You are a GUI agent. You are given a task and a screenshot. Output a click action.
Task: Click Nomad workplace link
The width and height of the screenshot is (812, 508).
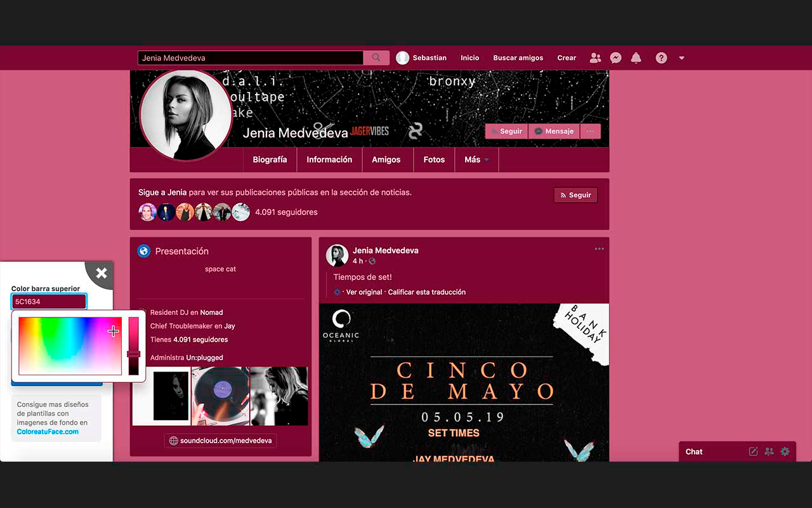[x=211, y=312]
